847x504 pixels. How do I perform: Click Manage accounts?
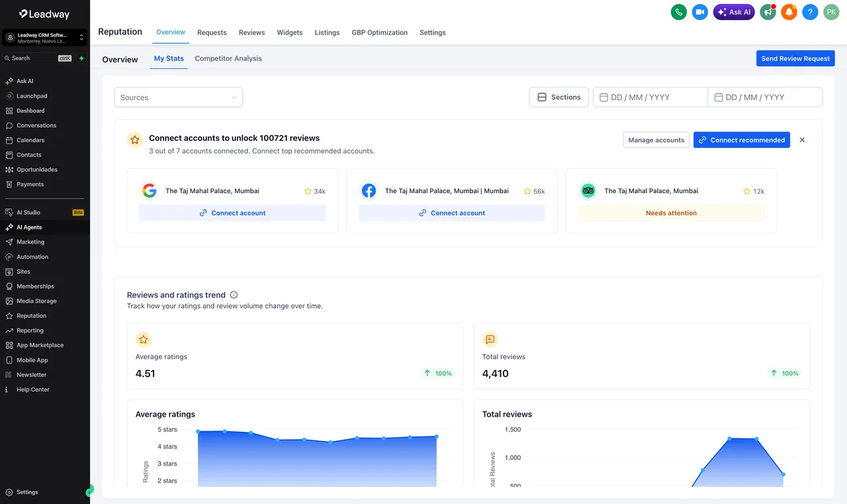point(656,140)
